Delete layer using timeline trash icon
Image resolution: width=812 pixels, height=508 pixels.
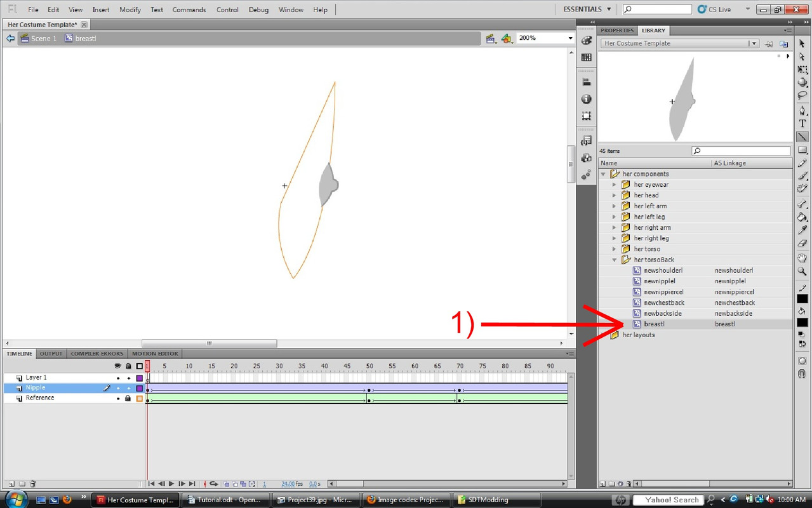tap(33, 484)
